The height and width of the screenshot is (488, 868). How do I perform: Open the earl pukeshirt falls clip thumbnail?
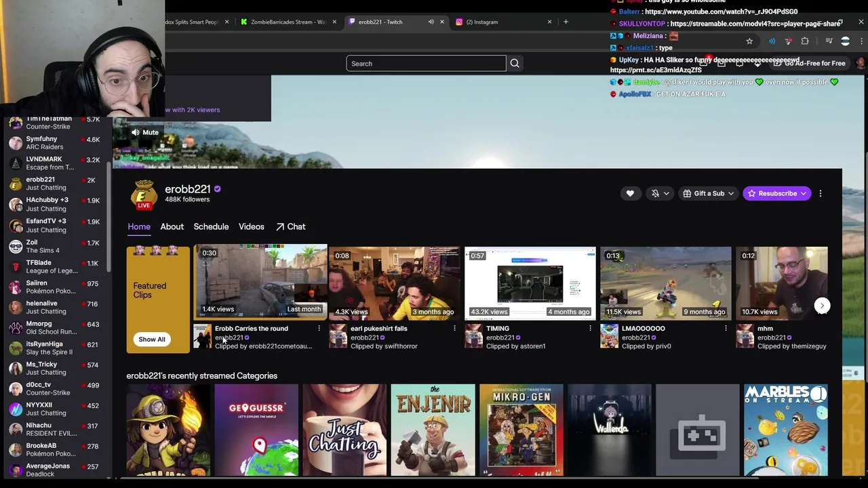pos(395,283)
